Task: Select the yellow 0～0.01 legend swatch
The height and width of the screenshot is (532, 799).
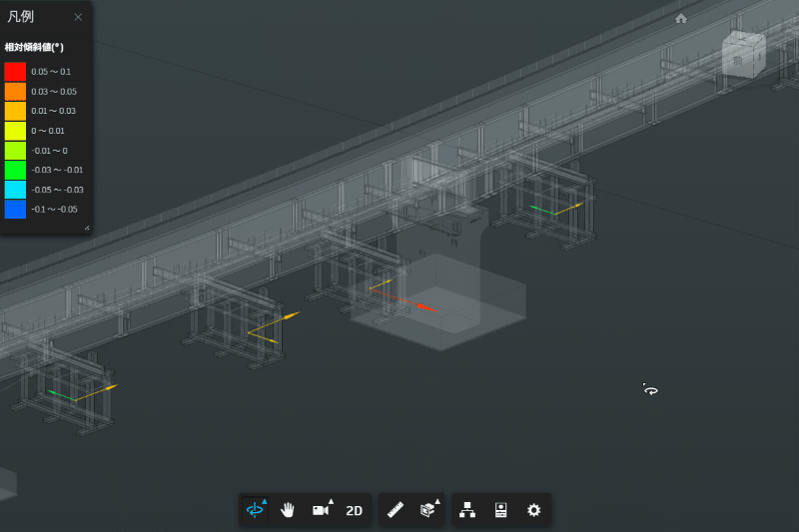Action: coord(15,131)
